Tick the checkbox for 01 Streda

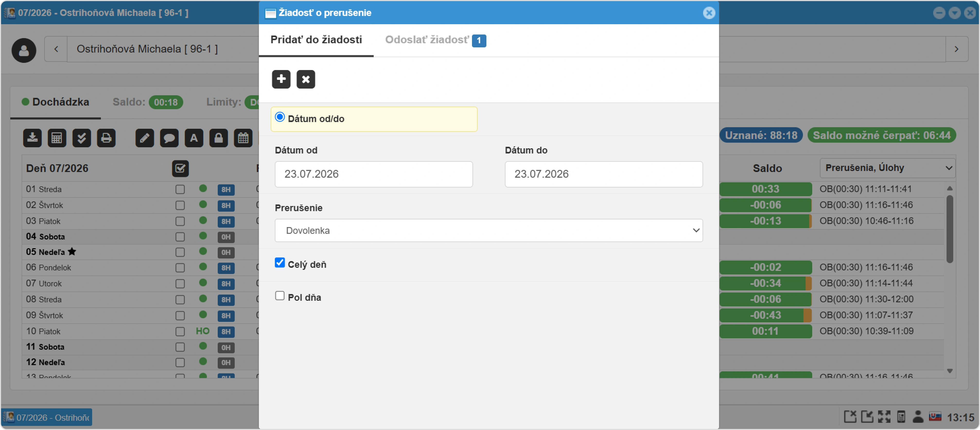[x=180, y=190]
